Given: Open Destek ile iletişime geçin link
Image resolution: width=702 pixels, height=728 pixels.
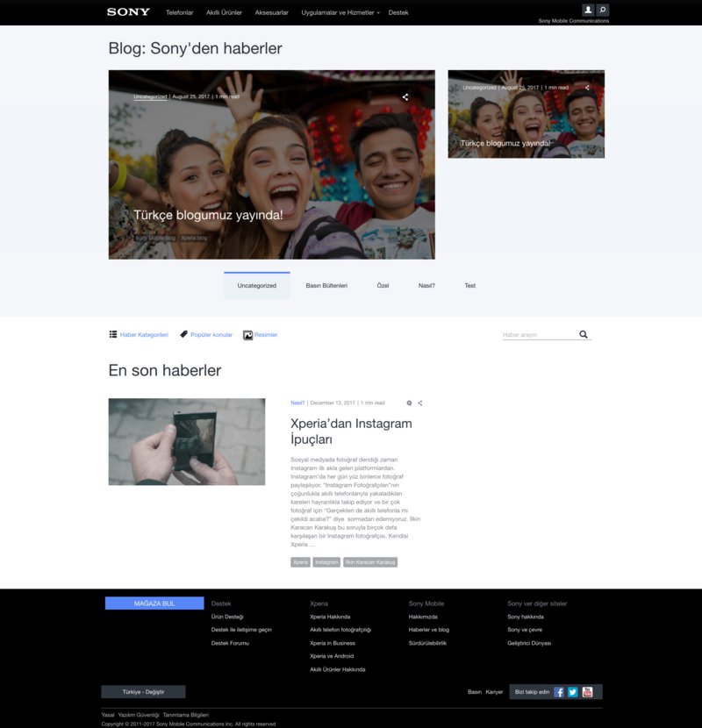Looking at the screenshot, I should click(x=241, y=630).
